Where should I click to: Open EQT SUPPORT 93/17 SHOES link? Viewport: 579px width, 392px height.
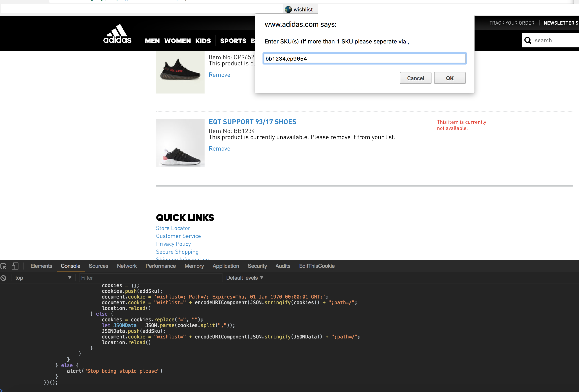tap(252, 122)
